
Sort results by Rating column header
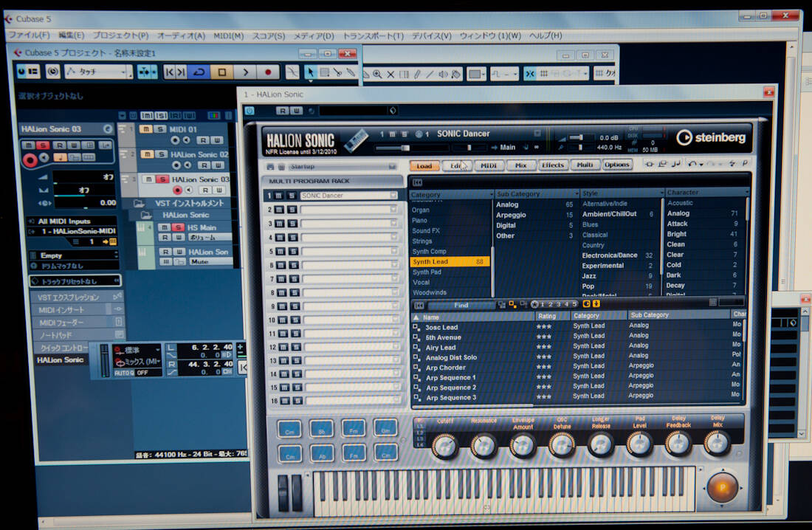[552, 316]
